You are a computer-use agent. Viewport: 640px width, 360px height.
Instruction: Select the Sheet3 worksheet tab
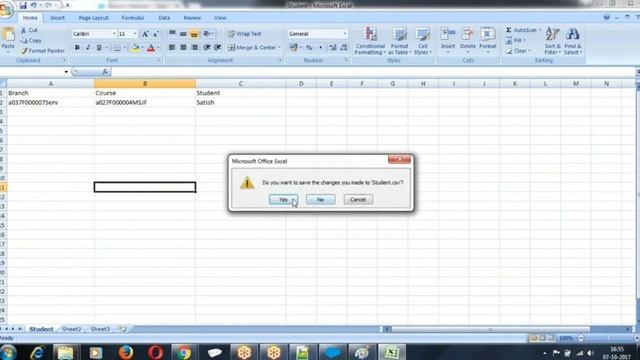100,329
